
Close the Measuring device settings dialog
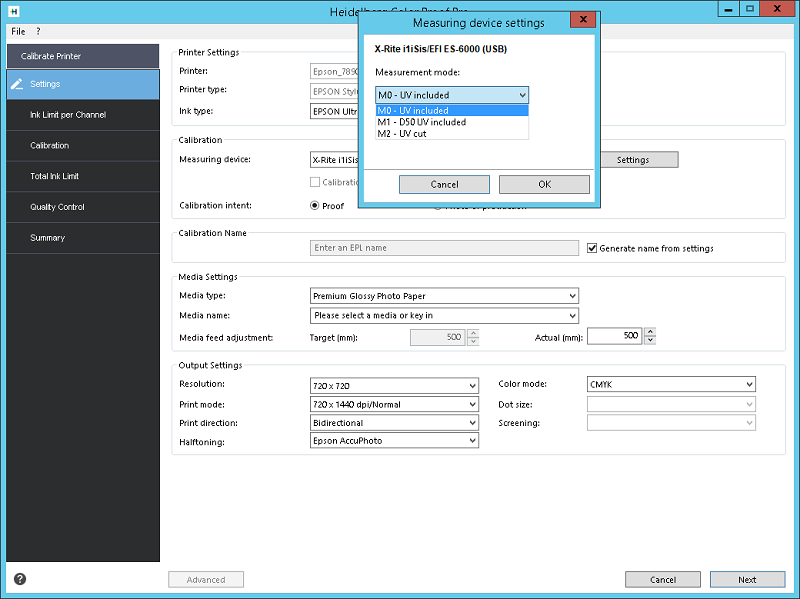pos(585,21)
